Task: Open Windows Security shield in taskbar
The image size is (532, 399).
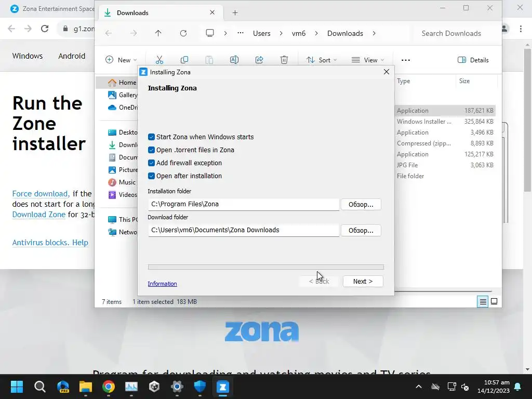Action: (x=200, y=387)
